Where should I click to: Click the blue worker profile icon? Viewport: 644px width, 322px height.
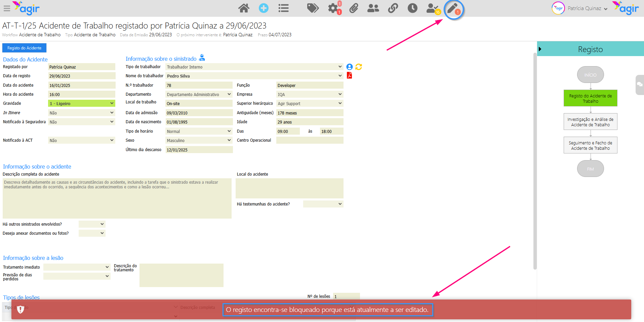[x=350, y=67]
